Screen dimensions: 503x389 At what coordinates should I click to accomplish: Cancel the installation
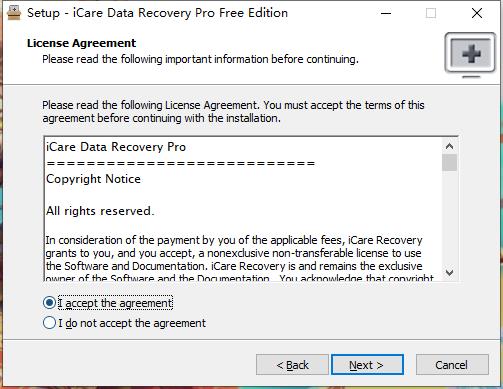[x=452, y=365]
